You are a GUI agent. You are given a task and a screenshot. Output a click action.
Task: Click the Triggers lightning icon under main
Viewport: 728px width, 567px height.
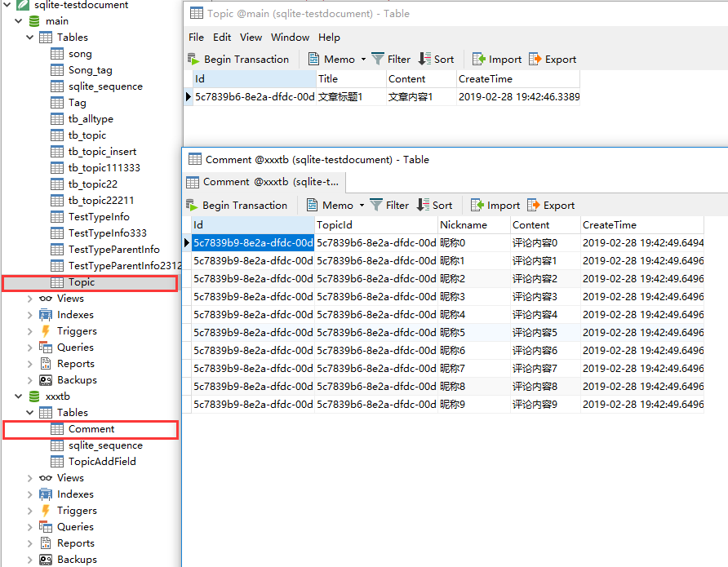pos(46,331)
